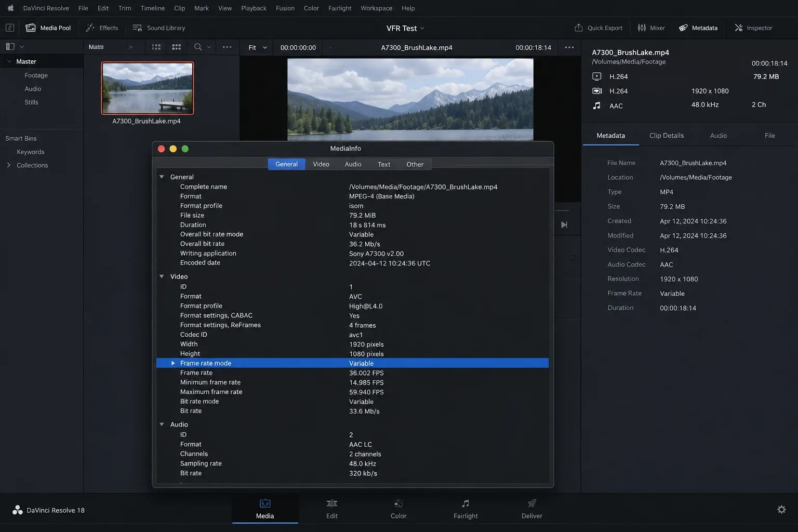Select the Other tab in MediaInfo
798x532 pixels.
(415, 164)
